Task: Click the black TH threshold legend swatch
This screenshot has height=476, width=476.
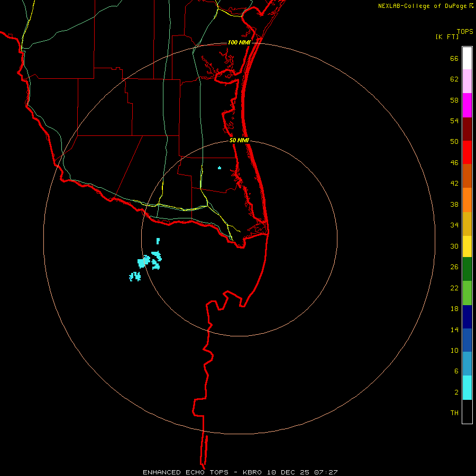Action: 467,411
